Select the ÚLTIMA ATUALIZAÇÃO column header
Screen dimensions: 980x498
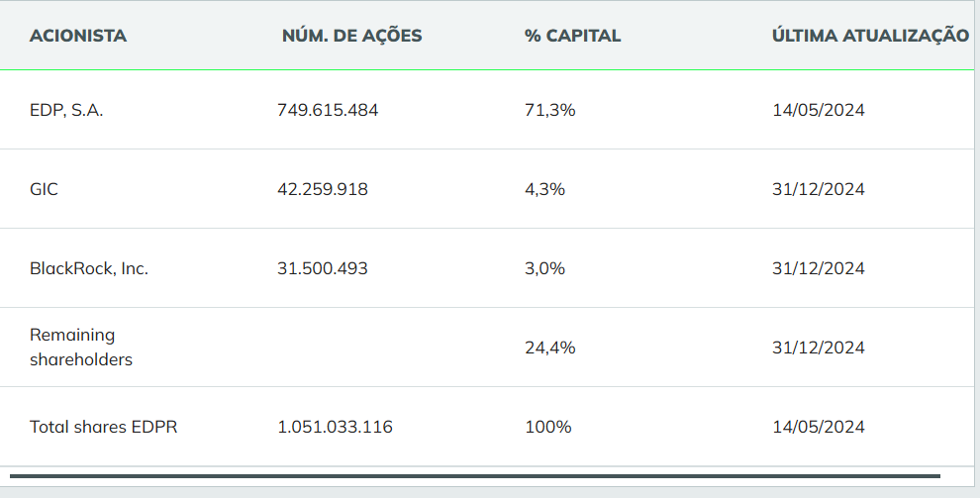(870, 36)
